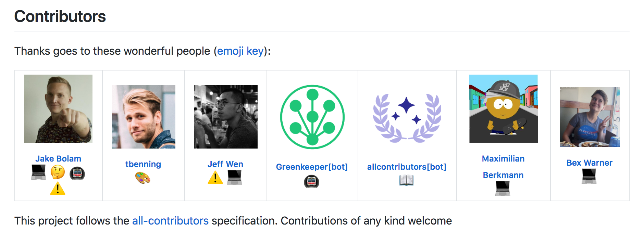
Task: Visit tbenning's profile link
Action: [x=143, y=164]
